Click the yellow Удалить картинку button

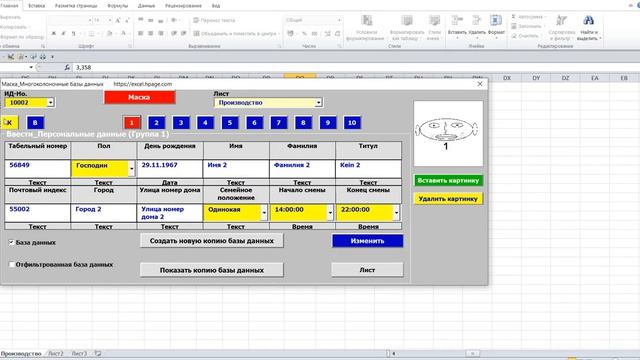(448, 199)
